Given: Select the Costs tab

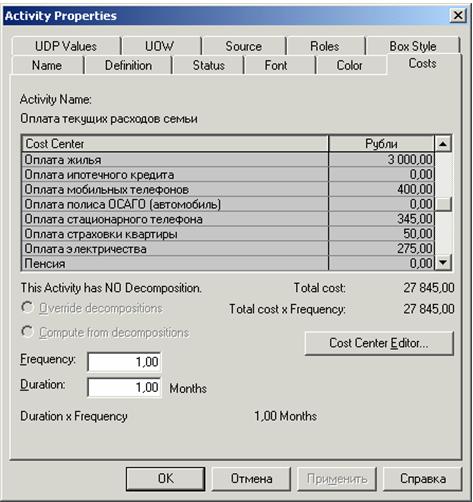Looking at the screenshot, I should (423, 63).
